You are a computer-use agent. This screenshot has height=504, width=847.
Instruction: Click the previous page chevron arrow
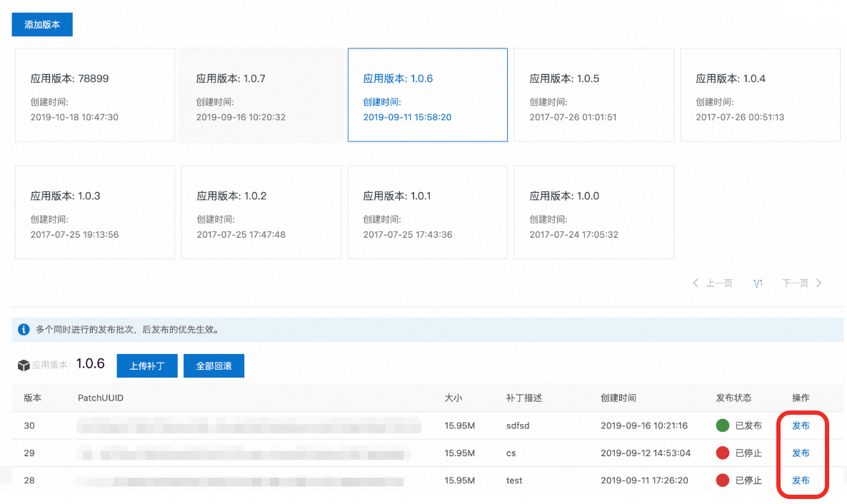(x=696, y=283)
